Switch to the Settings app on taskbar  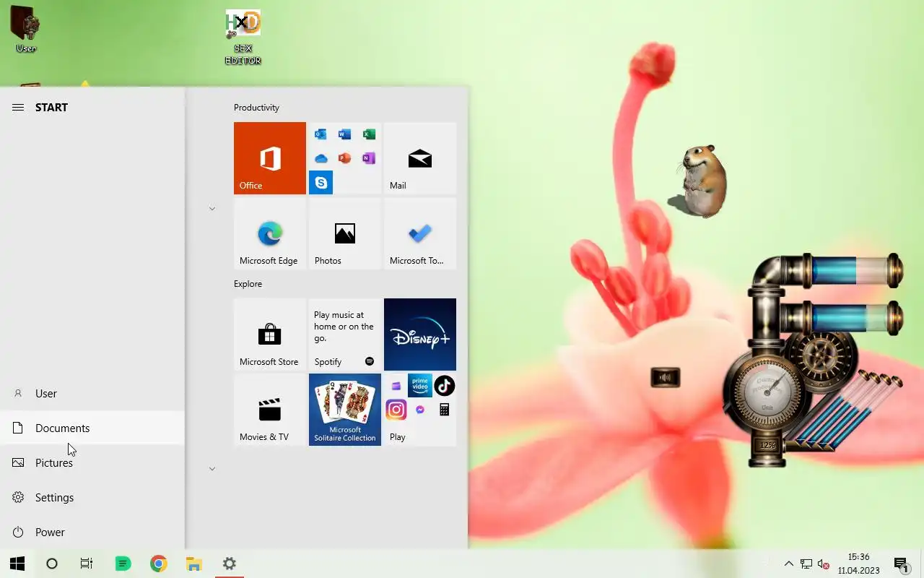point(230,564)
